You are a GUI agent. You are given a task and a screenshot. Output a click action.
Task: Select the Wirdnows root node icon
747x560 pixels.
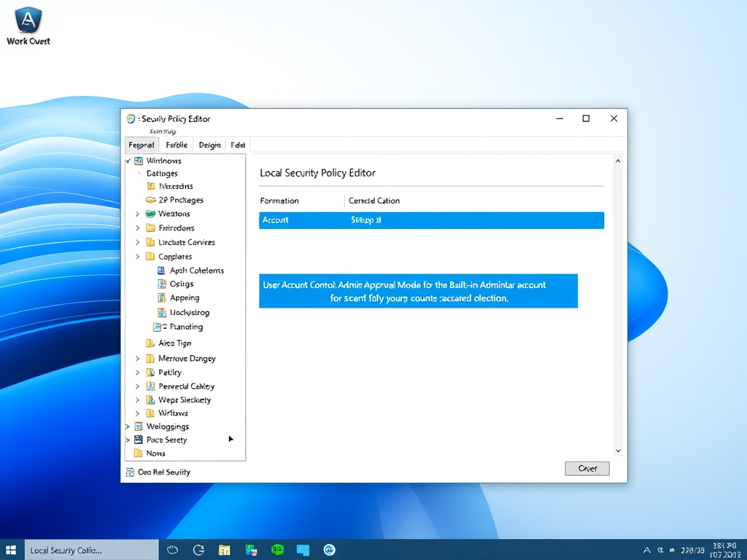coord(139,161)
